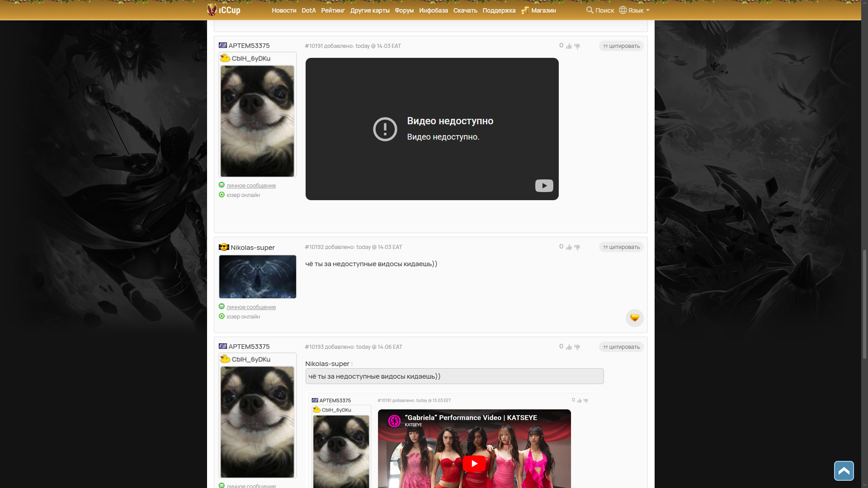This screenshot has height=488, width=868.
Task: Toggle thumbs up on post #10192
Action: [x=569, y=247]
